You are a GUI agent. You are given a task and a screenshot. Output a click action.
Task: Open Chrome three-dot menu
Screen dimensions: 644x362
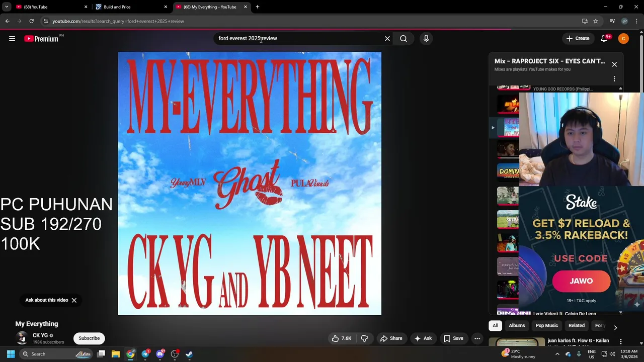pyautogui.click(x=637, y=21)
